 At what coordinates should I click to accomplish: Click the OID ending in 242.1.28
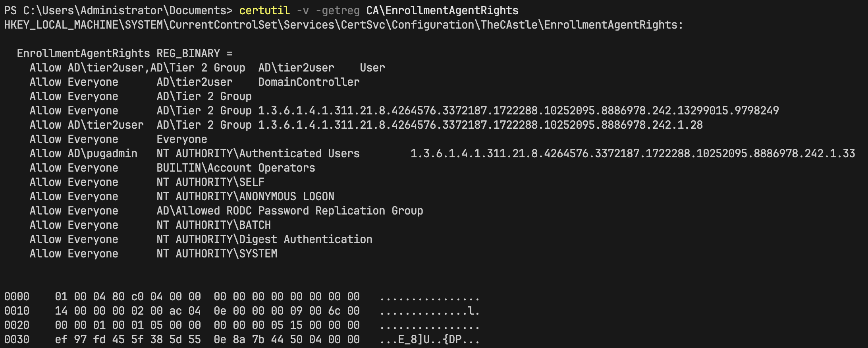coord(480,125)
